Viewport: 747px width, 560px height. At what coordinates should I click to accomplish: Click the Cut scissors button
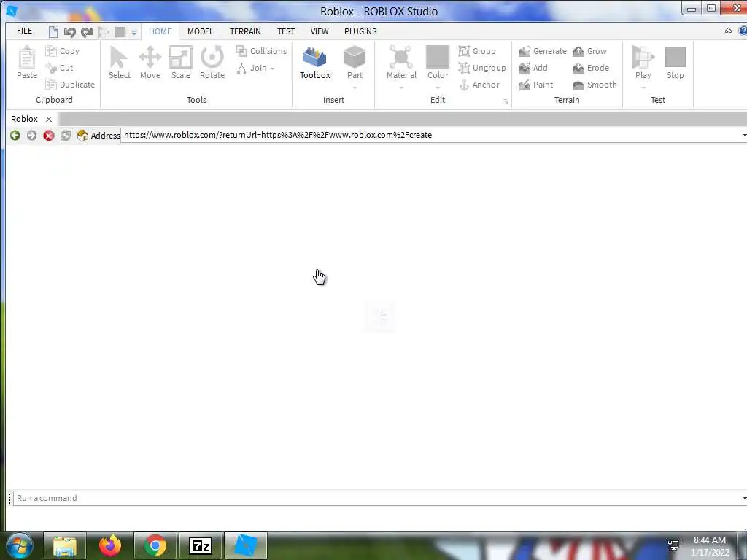(60, 68)
